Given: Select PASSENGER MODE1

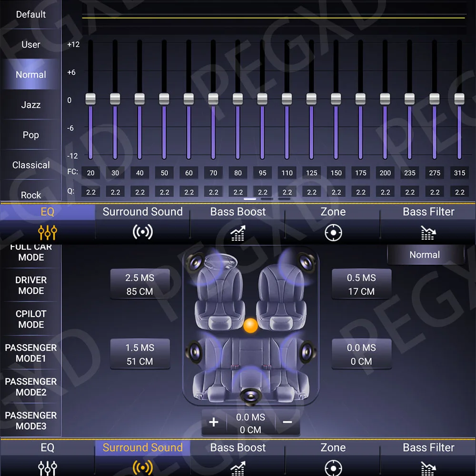Looking at the screenshot, I should (31, 353).
